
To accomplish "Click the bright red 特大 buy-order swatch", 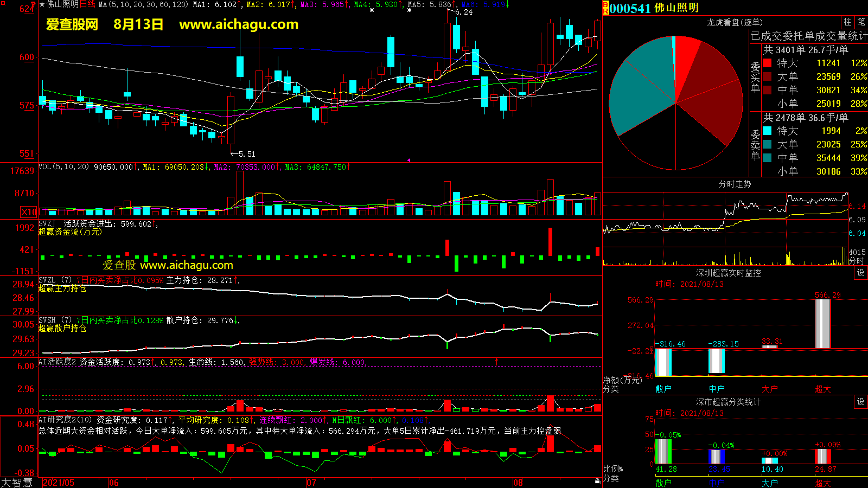I will click(767, 63).
